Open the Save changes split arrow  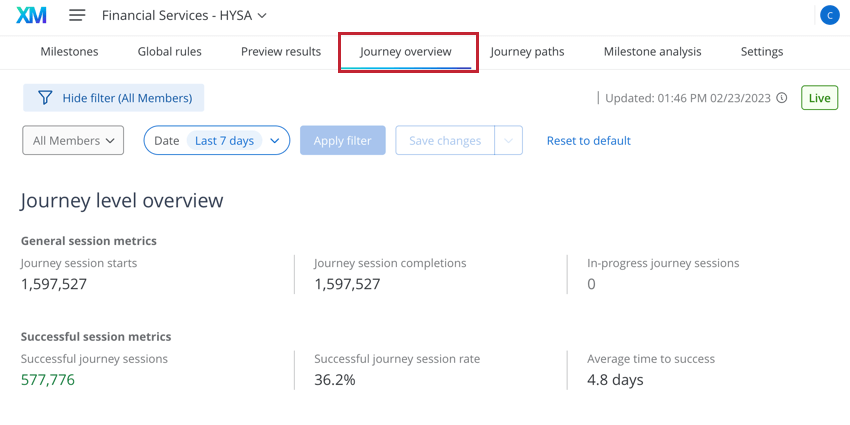click(x=508, y=140)
